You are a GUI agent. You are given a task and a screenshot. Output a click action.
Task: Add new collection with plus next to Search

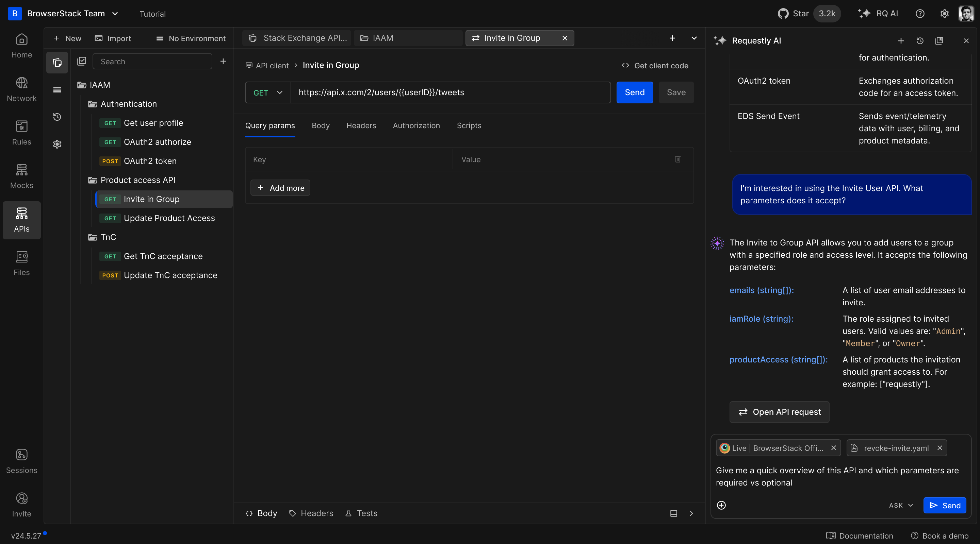[x=223, y=61]
